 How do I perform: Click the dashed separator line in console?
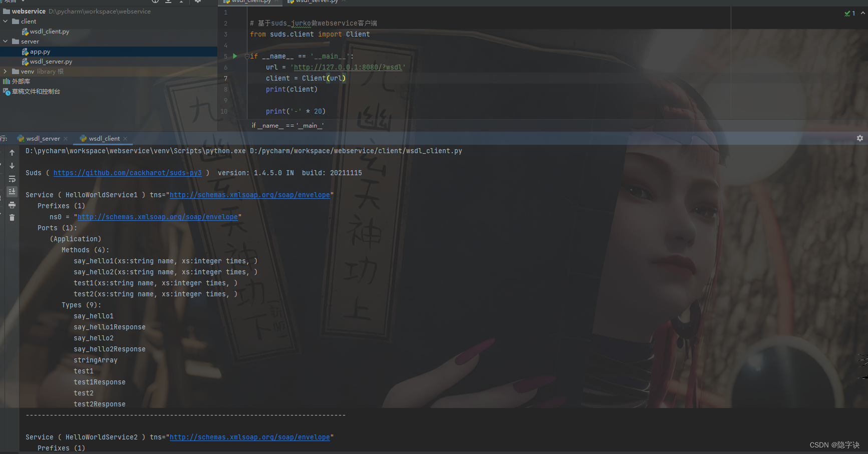click(x=186, y=415)
